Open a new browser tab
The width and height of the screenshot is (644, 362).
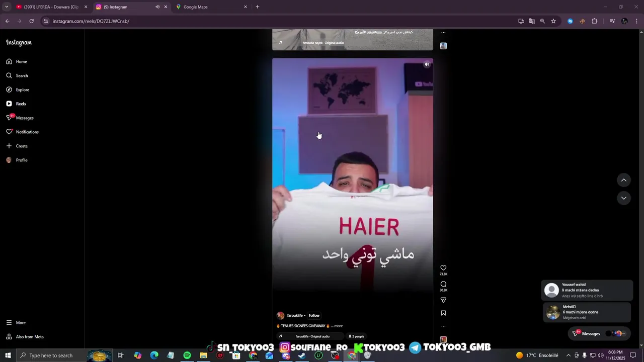(258, 7)
